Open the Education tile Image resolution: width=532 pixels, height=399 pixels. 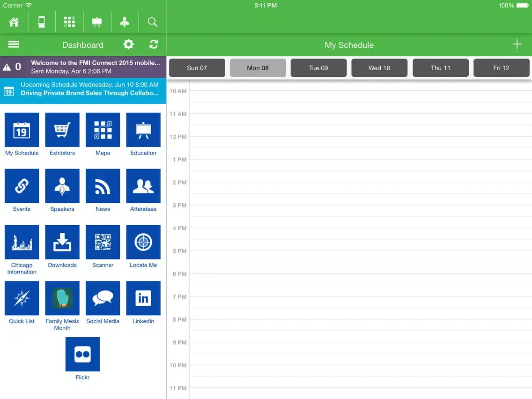click(143, 130)
